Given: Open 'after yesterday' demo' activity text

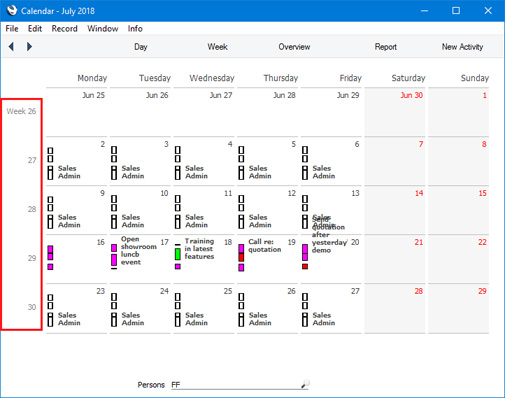Looking at the screenshot, I should click(x=329, y=242).
